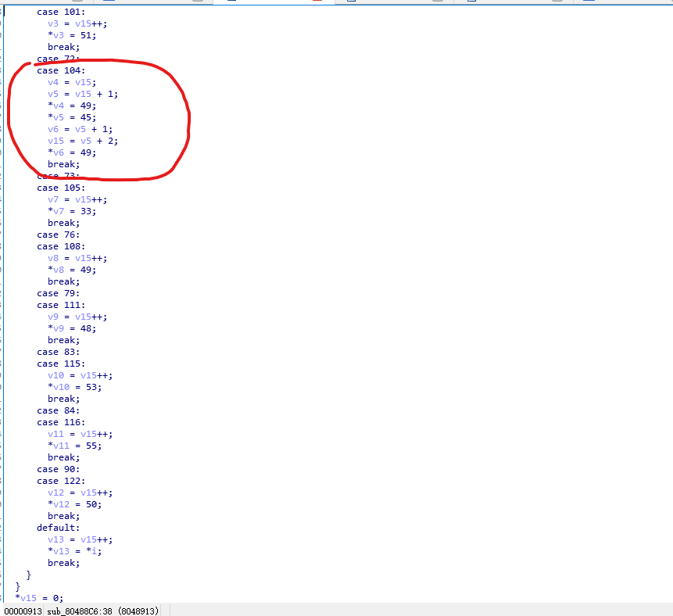Click the break after '*v3 = 51;'
673x616 pixels.
coord(63,47)
